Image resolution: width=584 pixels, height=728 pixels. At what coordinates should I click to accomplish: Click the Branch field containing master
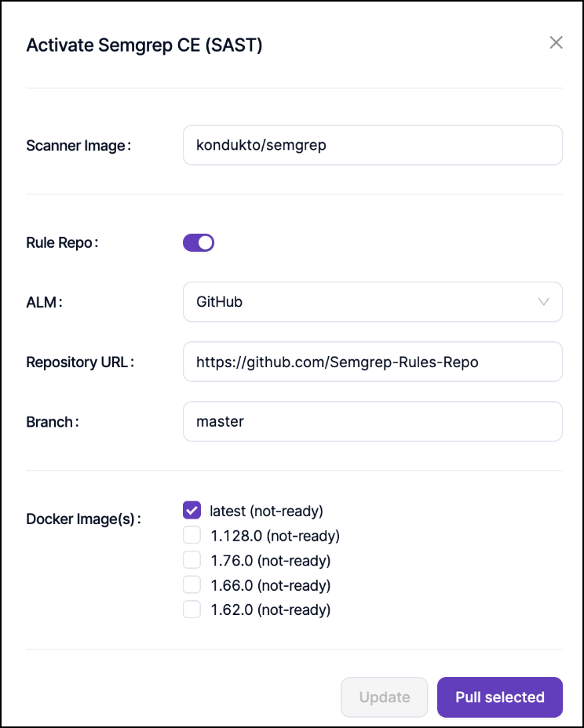click(372, 421)
